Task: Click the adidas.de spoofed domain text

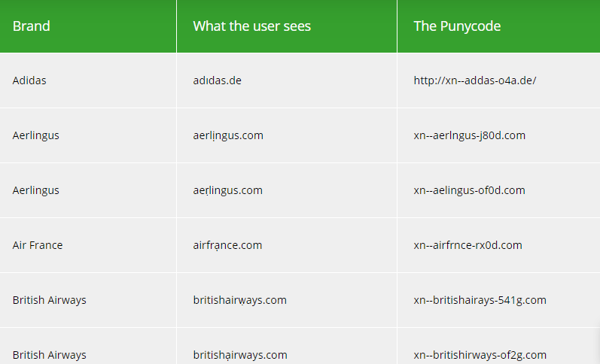Action: point(217,80)
